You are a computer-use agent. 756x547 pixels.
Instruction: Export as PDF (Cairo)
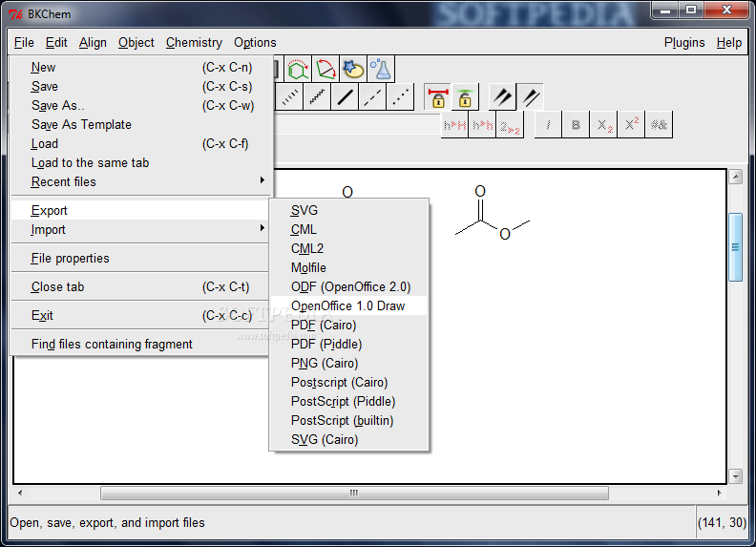pos(349,326)
